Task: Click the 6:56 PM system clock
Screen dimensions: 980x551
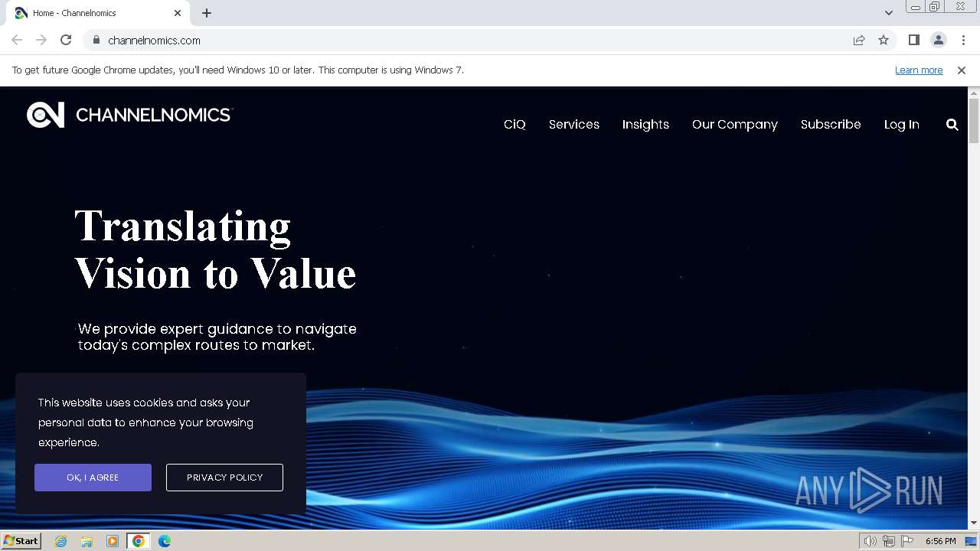Action: [x=940, y=541]
